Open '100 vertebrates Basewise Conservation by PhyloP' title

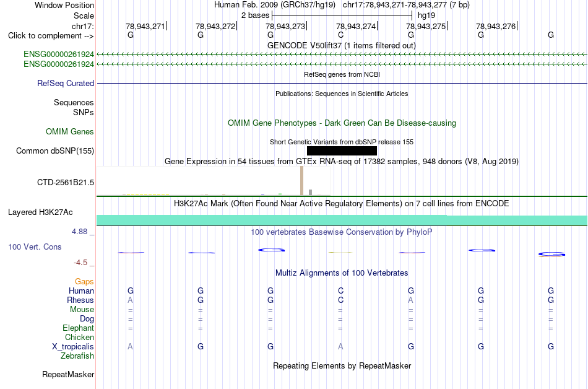(342, 232)
